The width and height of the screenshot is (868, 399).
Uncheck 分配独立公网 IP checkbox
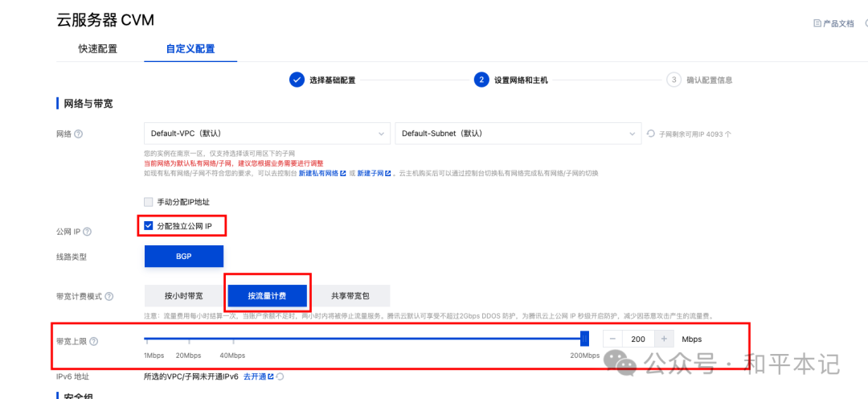[148, 226]
